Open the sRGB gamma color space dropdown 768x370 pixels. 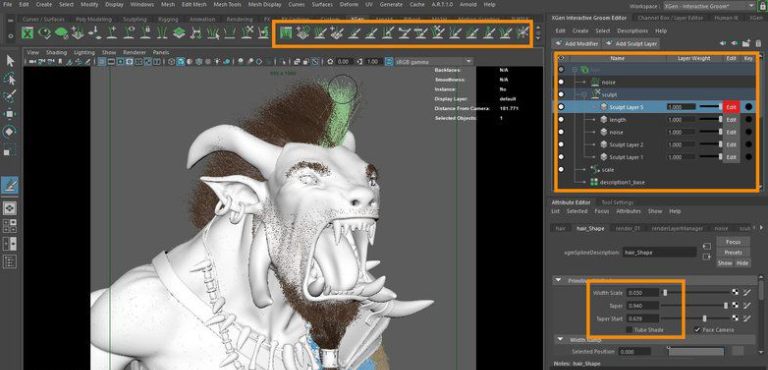[428, 62]
